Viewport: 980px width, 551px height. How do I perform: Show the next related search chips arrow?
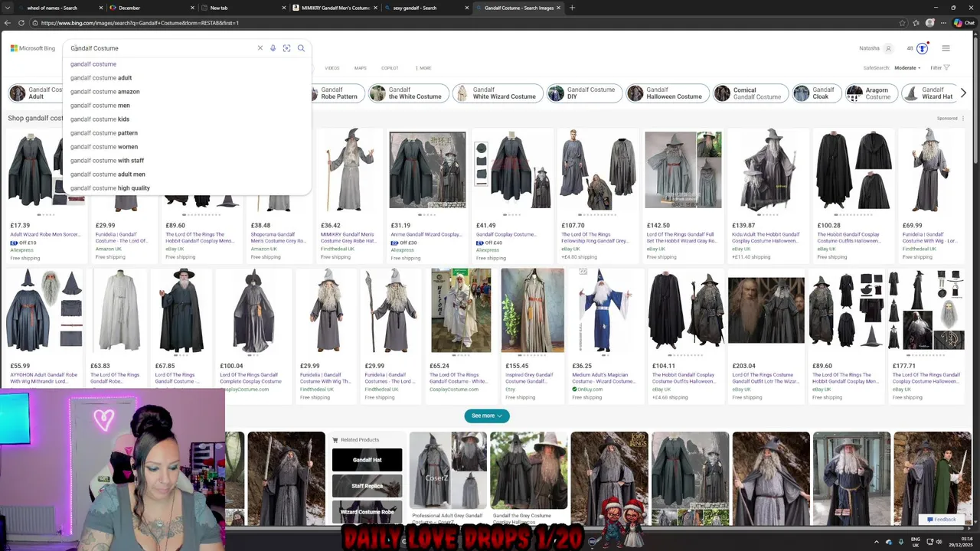[963, 93]
